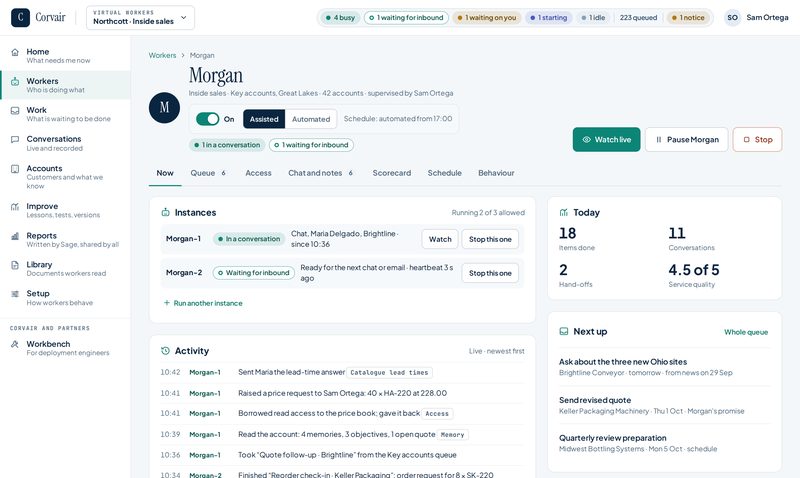Click the Memory tag in activity
The height and width of the screenshot is (478, 800).
click(x=453, y=435)
